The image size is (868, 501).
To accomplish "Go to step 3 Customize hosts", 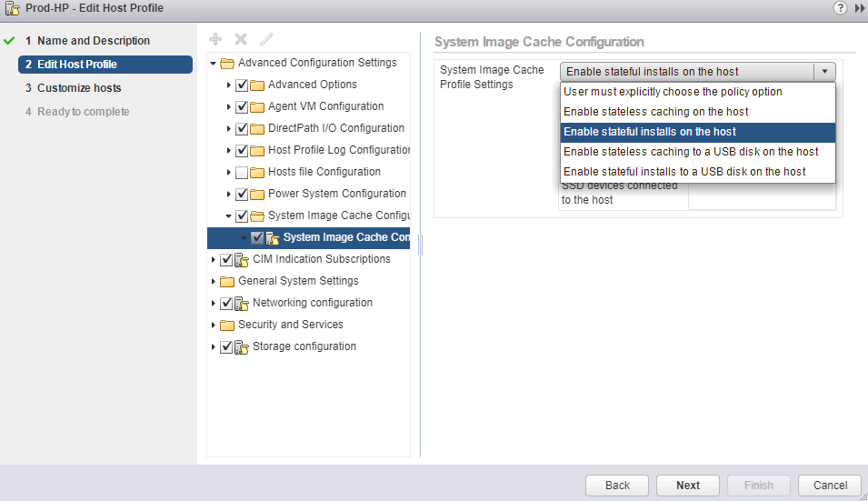I will [x=79, y=88].
